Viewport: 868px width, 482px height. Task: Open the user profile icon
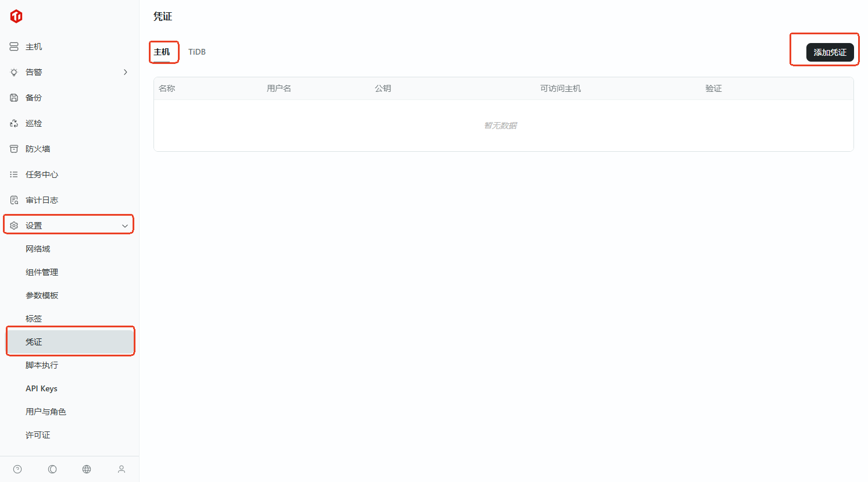122,469
